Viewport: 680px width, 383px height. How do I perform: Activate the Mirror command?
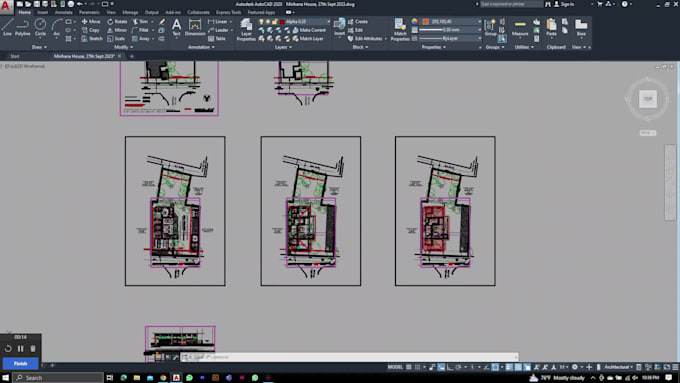[117, 30]
